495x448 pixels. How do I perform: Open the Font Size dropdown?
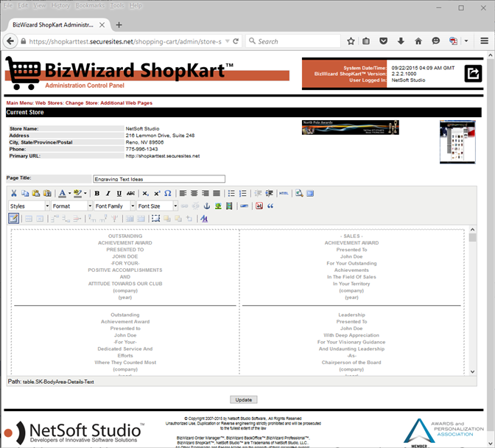(x=157, y=206)
